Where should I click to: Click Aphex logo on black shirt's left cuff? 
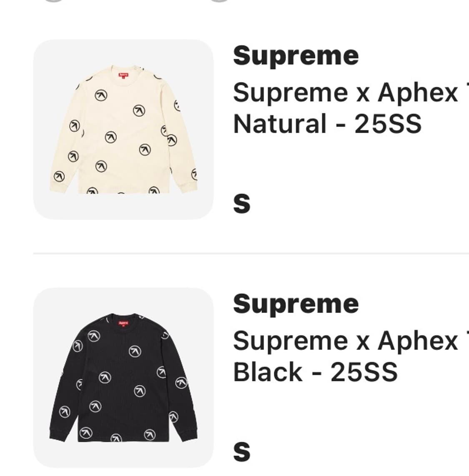pos(64,412)
